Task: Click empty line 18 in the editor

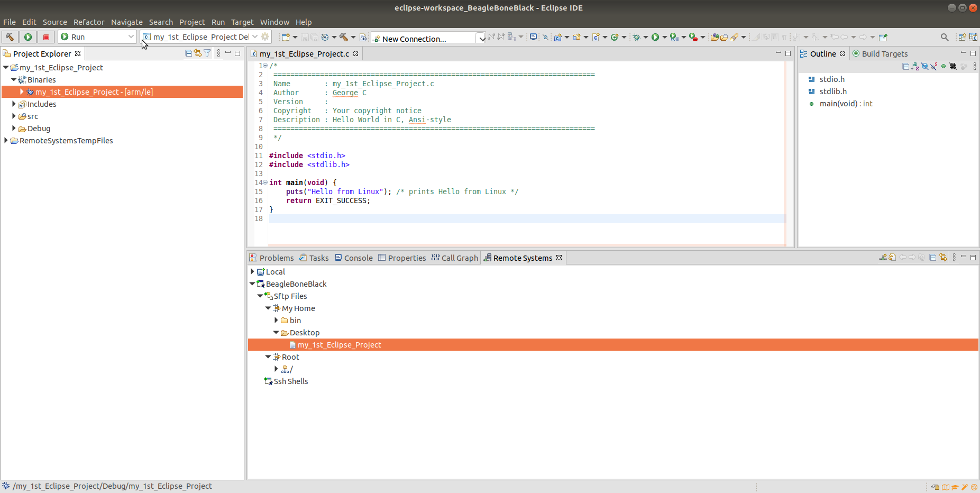Action: [x=526, y=219]
